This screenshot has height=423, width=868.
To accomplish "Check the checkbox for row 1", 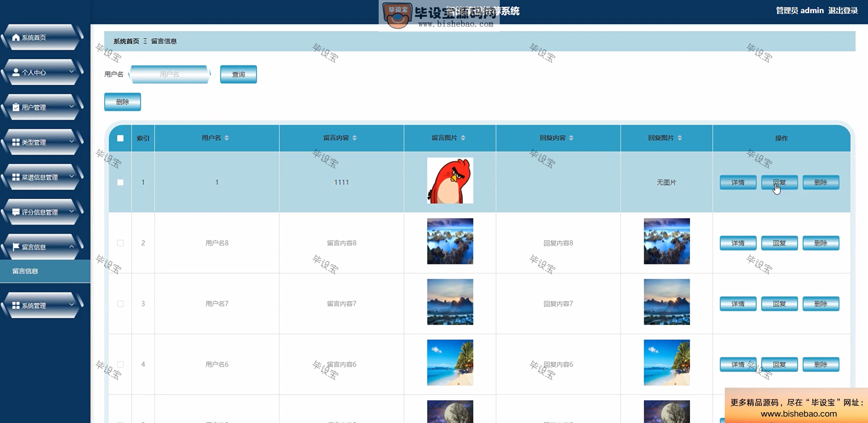I will point(120,182).
